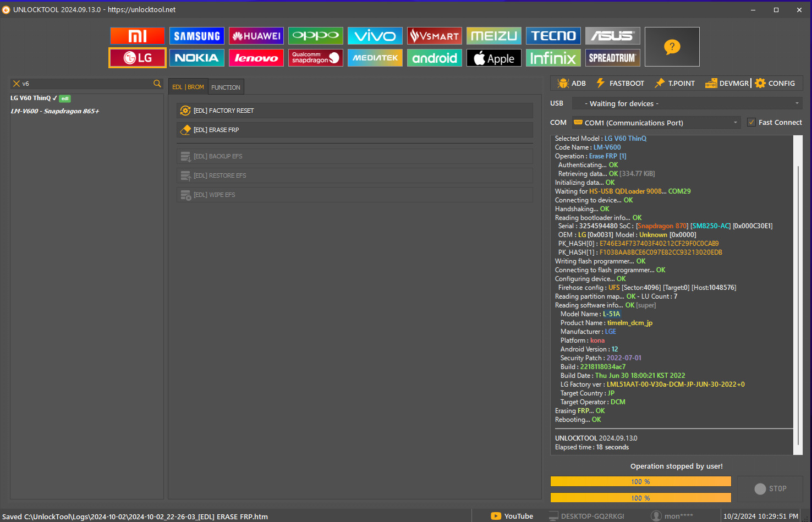Toggle the Fast Connect checkbox
The image size is (812, 522).
(751, 122)
